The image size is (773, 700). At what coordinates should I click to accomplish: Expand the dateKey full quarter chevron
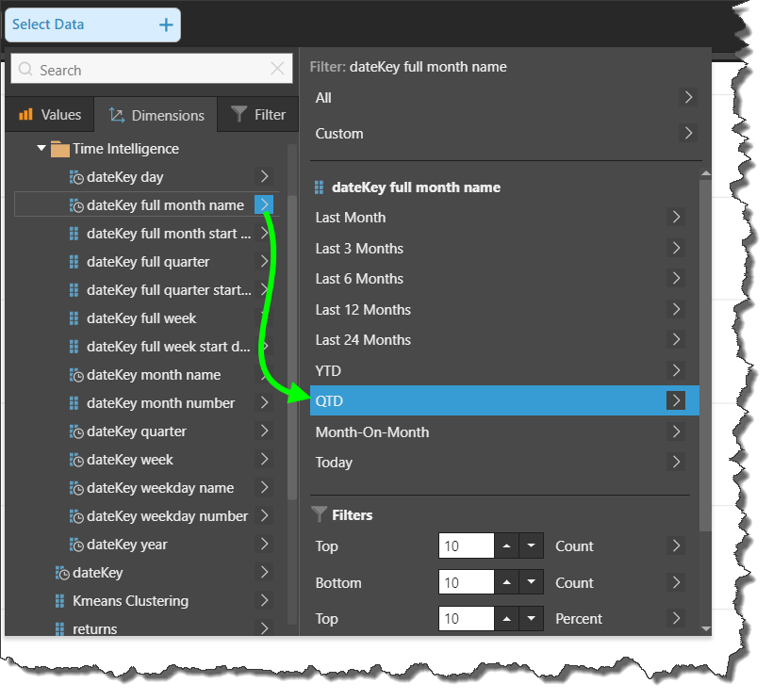point(264,261)
